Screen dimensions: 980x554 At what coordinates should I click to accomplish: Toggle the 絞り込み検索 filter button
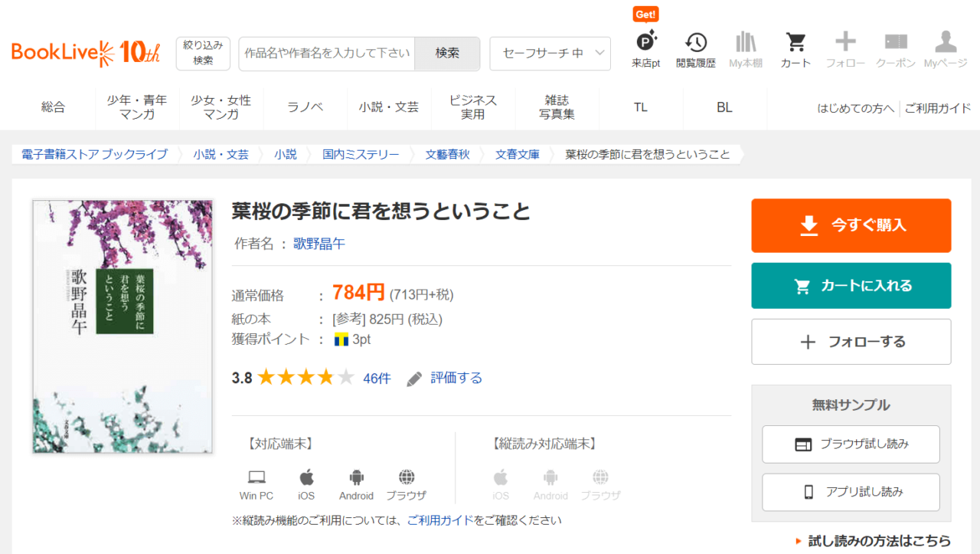tap(203, 54)
